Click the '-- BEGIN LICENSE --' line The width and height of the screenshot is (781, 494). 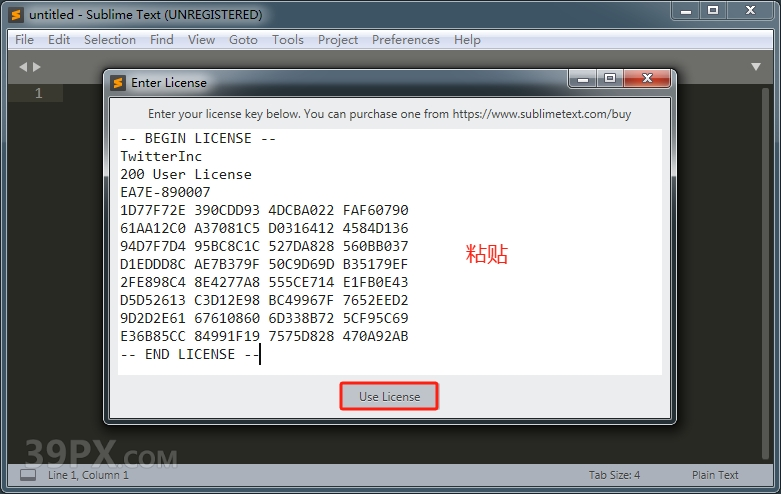tap(198, 138)
